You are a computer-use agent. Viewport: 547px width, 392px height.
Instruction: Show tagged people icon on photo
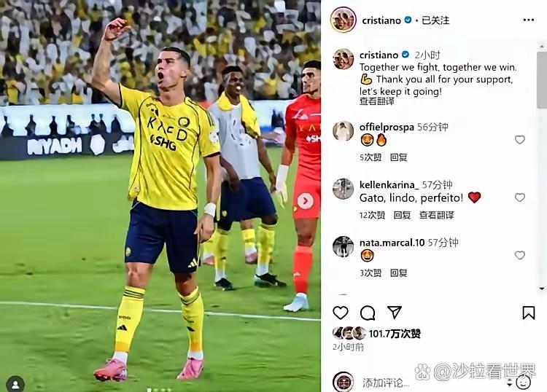15,384
